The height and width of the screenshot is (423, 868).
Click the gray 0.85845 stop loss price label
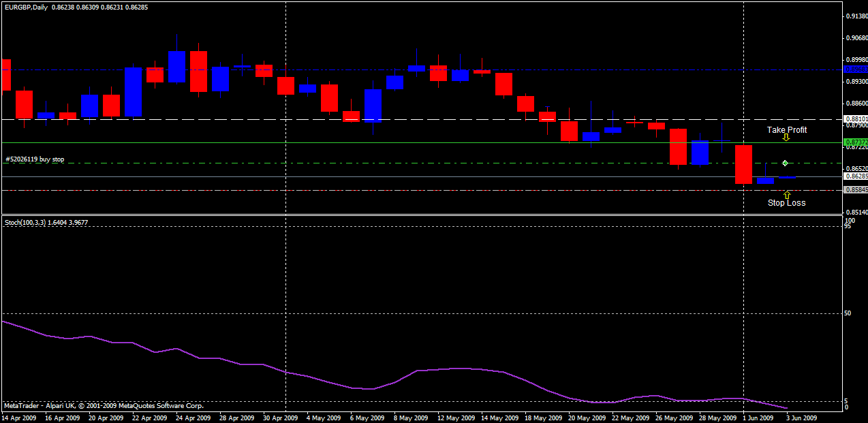856,190
